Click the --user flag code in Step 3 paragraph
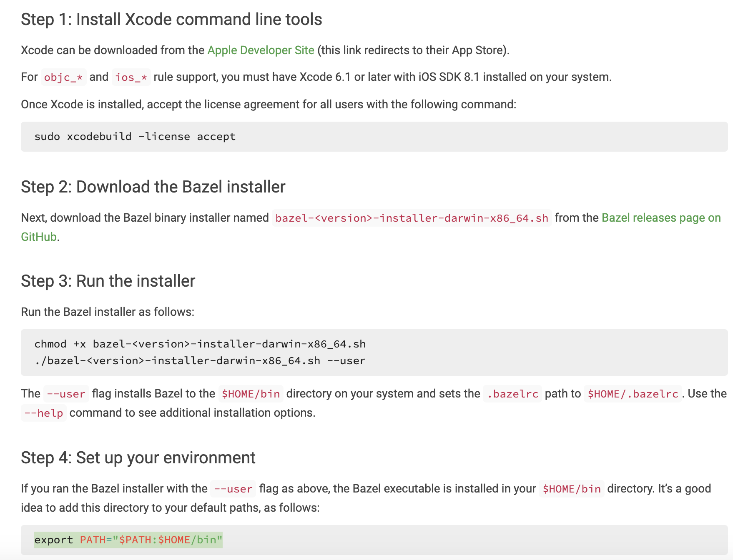733x560 pixels. [66, 394]
